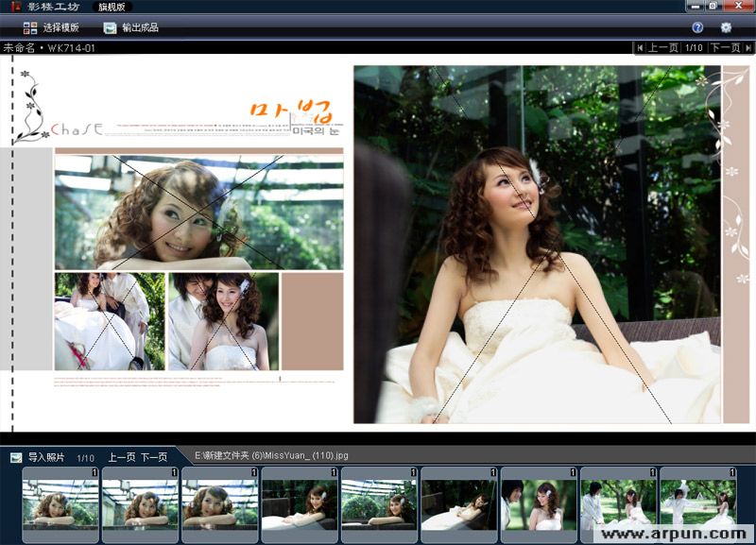Go to 上一页 in top page navigator
Viewport: 756px width, 545px height.
click(663, 47)
